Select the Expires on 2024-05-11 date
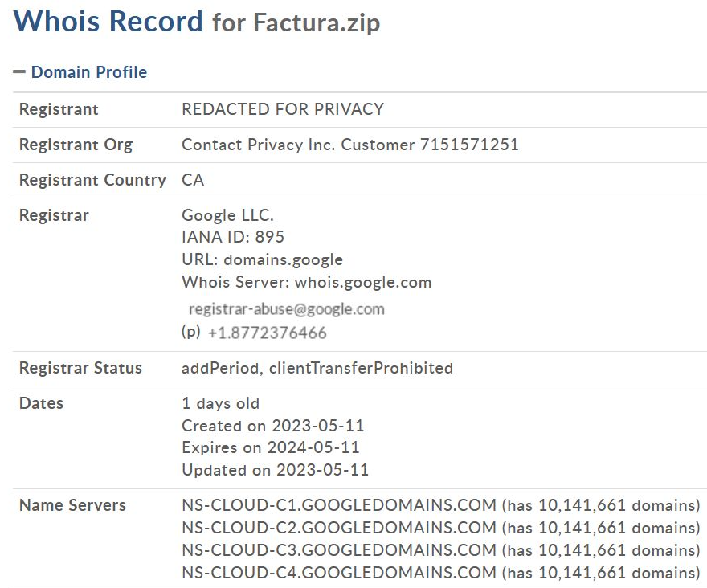707x588 pixels. pos(271,447)
